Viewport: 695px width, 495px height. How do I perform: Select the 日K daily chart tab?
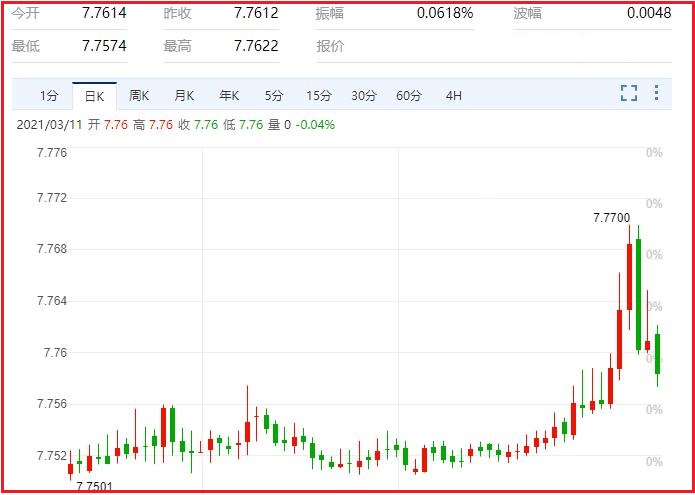click(x=94, y=96)
